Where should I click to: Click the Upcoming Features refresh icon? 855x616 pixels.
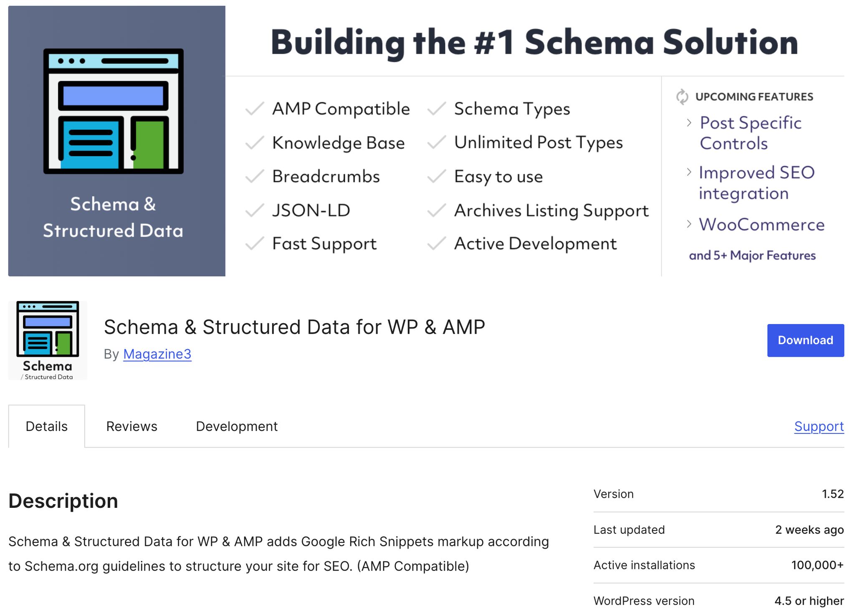[x=682, y=96]
